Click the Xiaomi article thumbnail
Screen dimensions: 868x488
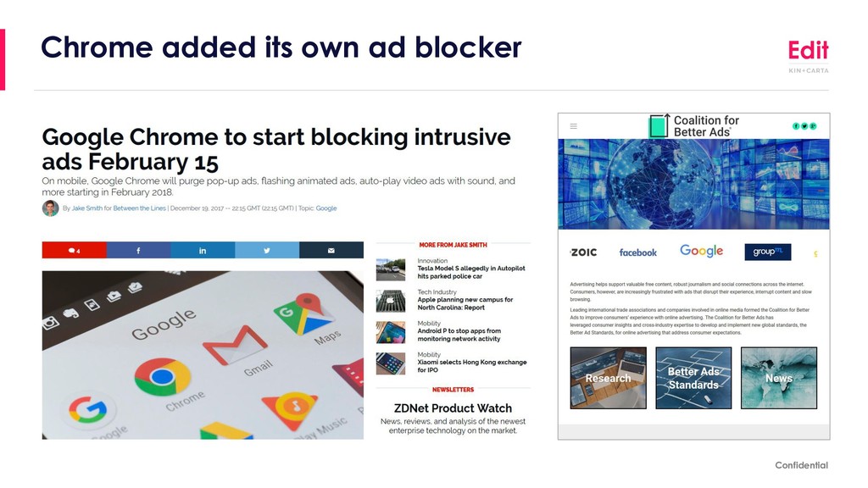(391, 364)
